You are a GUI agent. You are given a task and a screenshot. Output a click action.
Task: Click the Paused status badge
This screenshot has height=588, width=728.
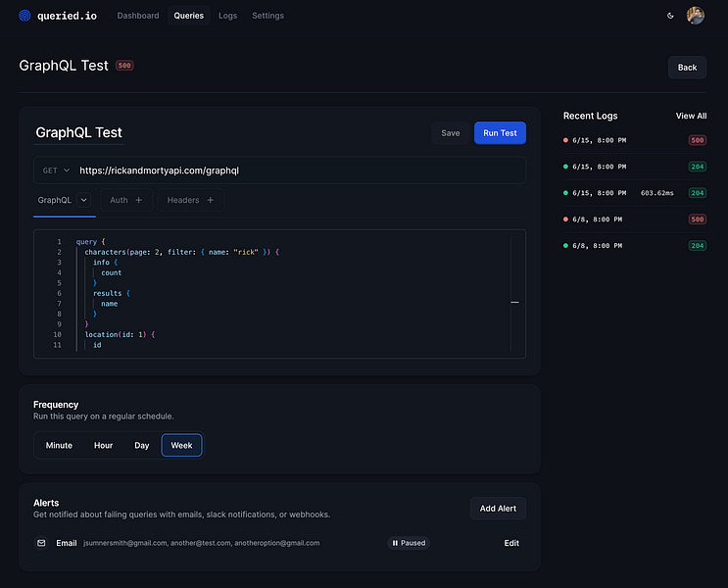click(409, 543)
